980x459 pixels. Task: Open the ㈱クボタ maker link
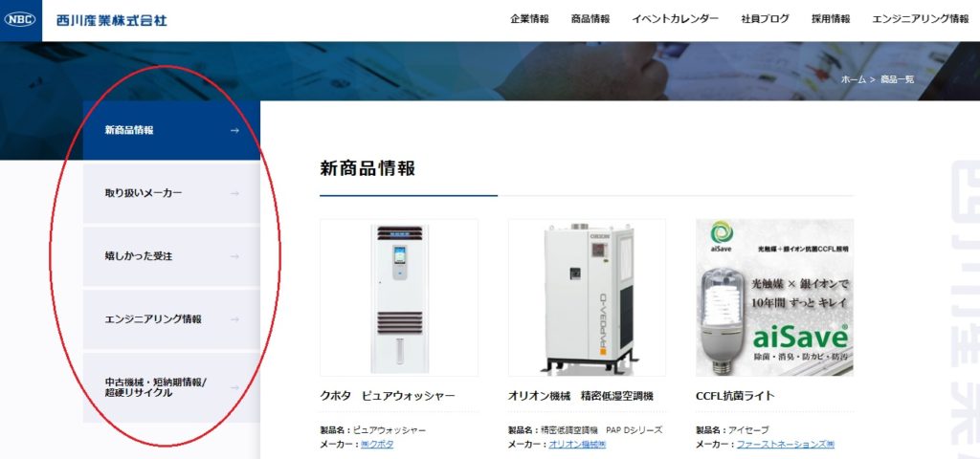[377, 445]
